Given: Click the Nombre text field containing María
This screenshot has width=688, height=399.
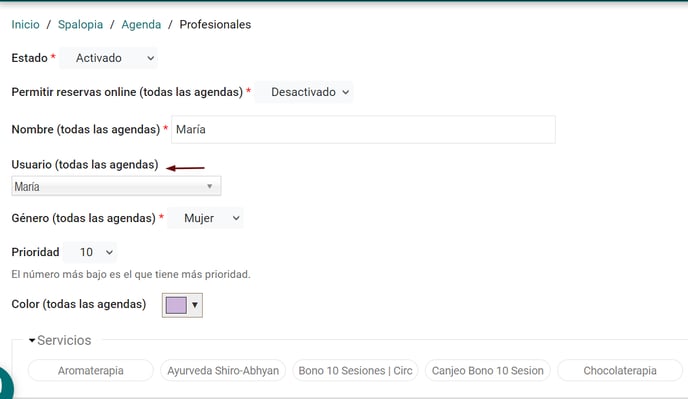Looking at the screenshot, I should click(x=363, y=129).
